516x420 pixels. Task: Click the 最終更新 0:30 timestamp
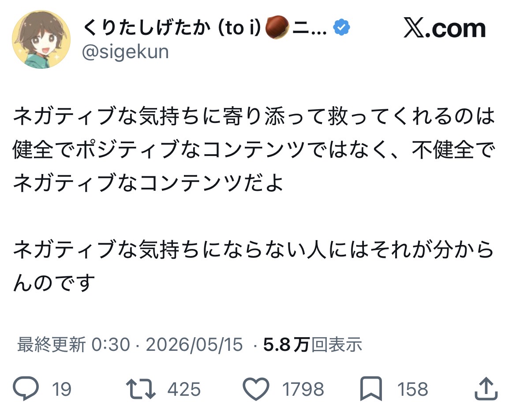pyautogui.click(x=74, y=345)
